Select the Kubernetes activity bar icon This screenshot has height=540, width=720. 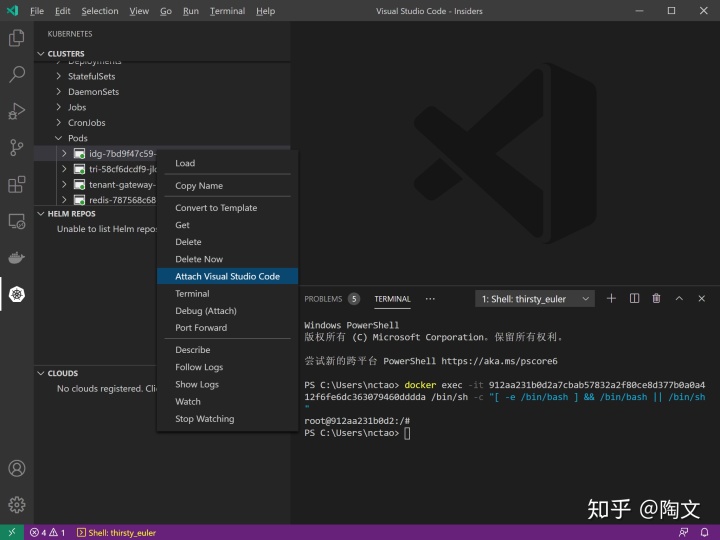pyautogui.click(x=17, y=294)
